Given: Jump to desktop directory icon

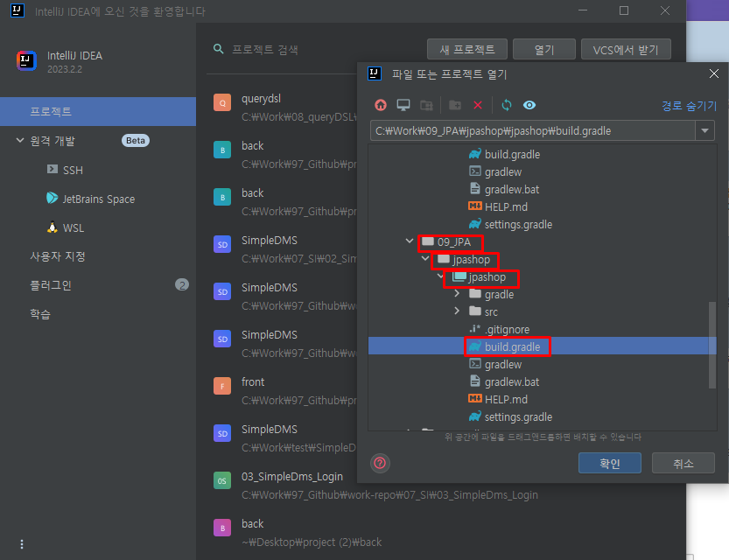Looking at the screenshot, I should click(403, 105).
